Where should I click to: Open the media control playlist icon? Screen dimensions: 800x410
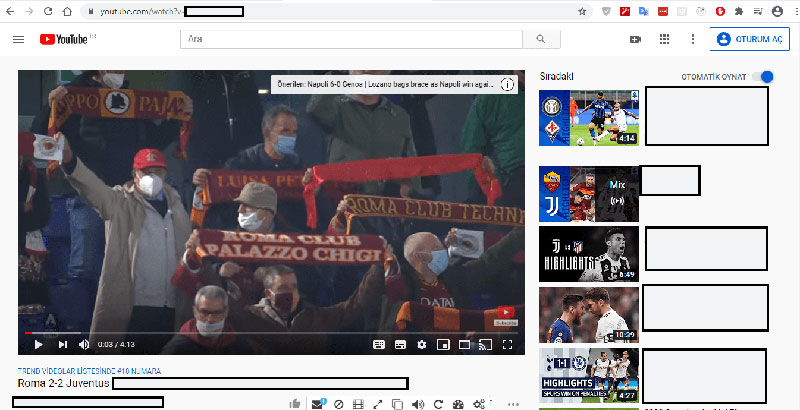click(x=758, y=11)
